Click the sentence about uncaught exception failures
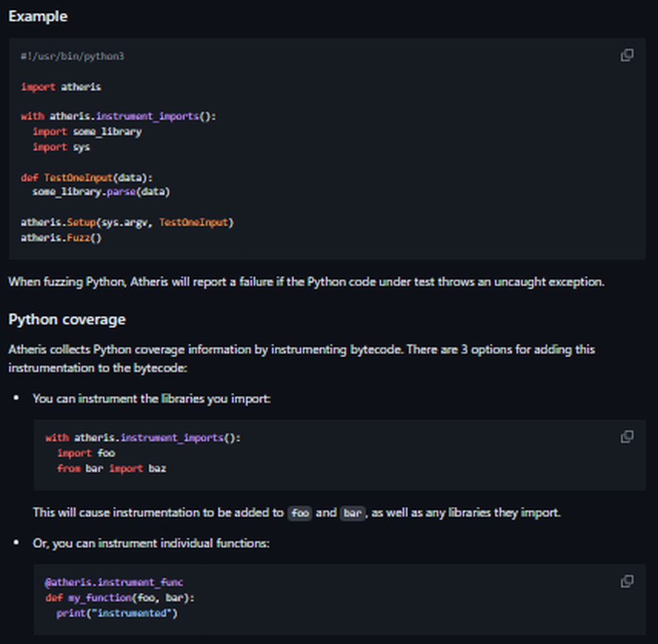 [307, 282]
